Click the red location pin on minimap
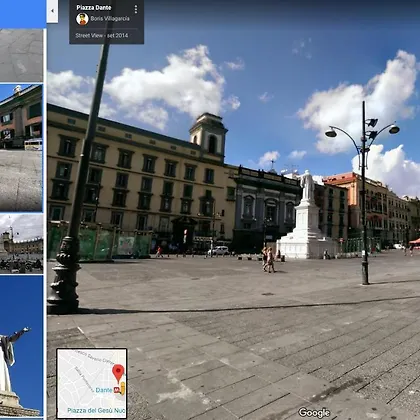420x420 pixels. [118, 373]
